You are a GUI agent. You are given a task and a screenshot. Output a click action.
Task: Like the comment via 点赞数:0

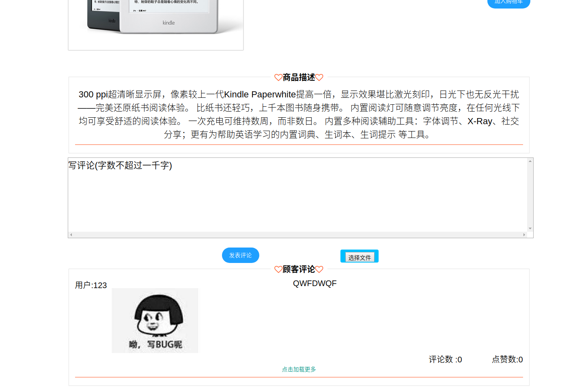(x=507, y=360)
